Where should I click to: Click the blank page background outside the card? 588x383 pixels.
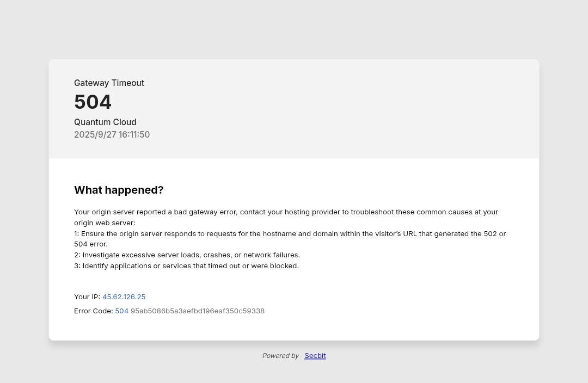294,27
